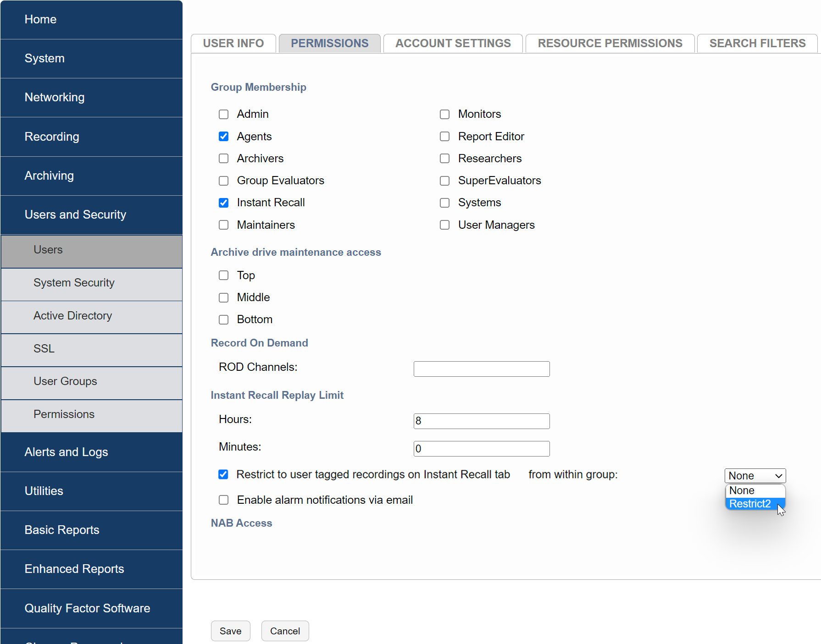Viewport: 821px width, 644px height.
Task: Uncheck restrict to user tagged recordings
Action: pyautogui.click(x=223, y=474)
